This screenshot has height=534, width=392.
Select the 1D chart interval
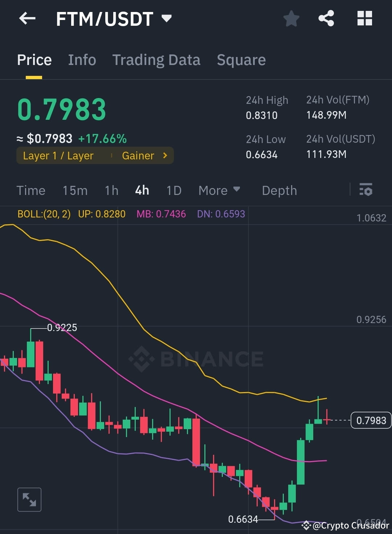[173, 190]
